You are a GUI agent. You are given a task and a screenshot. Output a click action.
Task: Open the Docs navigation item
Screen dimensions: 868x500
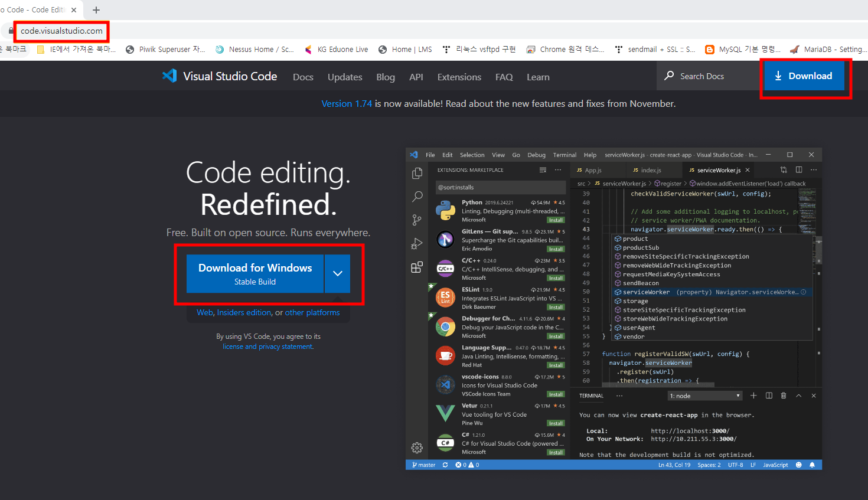pos(303,77)
